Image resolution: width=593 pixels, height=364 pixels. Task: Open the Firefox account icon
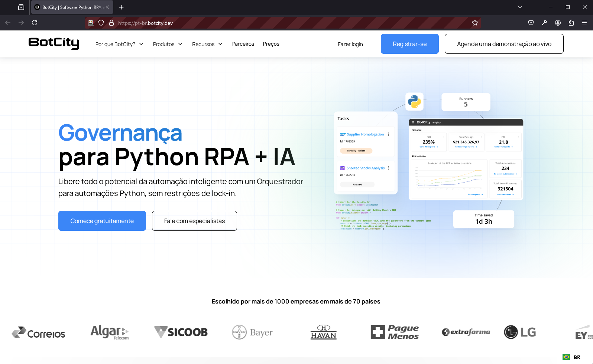point(558,23)
